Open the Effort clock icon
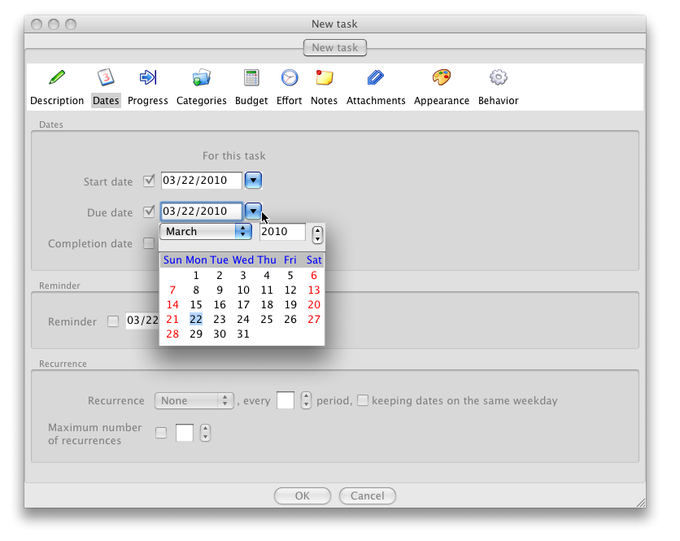Viewport: 680px width, 541px height. click(x=289, y=78)
